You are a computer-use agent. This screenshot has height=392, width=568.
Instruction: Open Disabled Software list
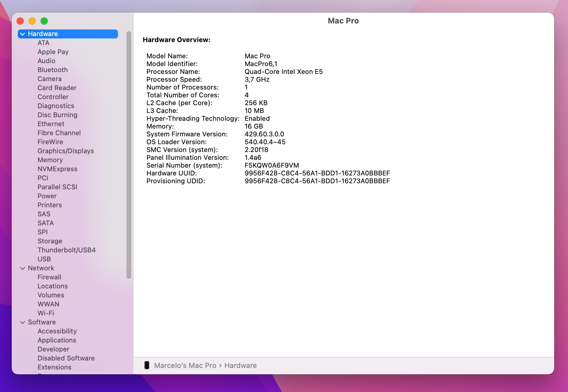(66, 358)
